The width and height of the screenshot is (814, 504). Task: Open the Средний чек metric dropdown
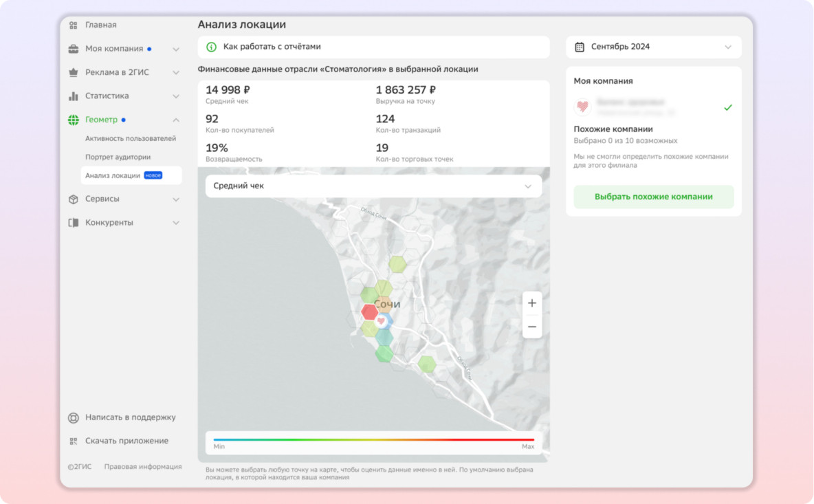point(373,186)
